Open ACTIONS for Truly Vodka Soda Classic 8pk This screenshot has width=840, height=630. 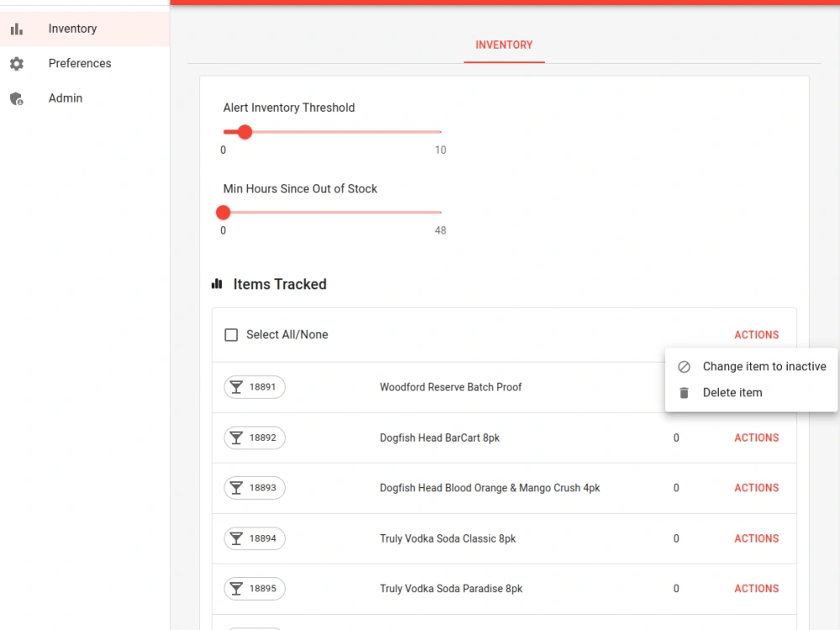point(757,538)
